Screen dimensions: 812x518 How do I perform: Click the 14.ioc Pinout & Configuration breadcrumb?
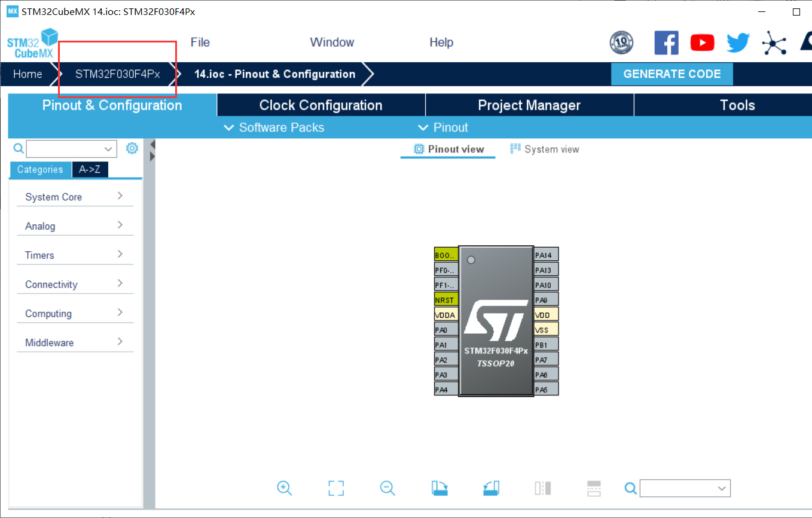pyautogui.click(x=275, y=74)
